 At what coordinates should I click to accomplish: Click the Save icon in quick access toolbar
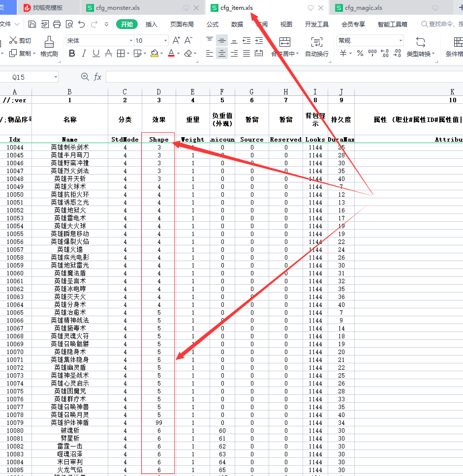tap(32, 24)
